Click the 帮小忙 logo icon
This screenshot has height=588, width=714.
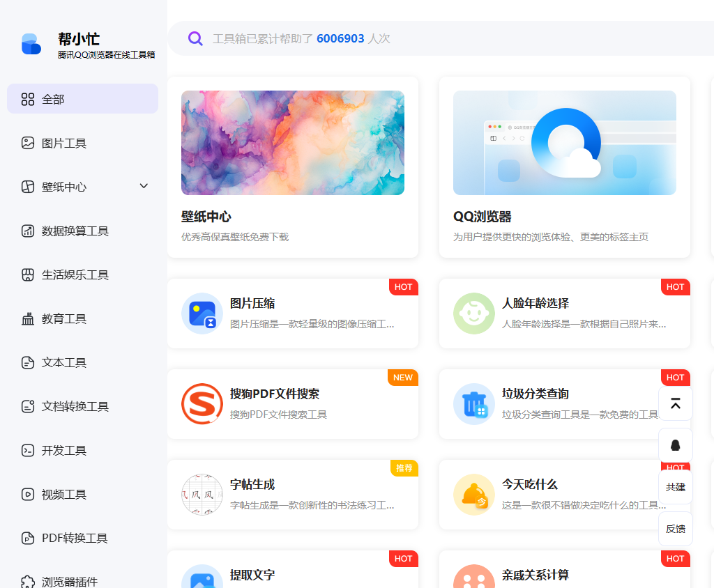coord(31,44)
